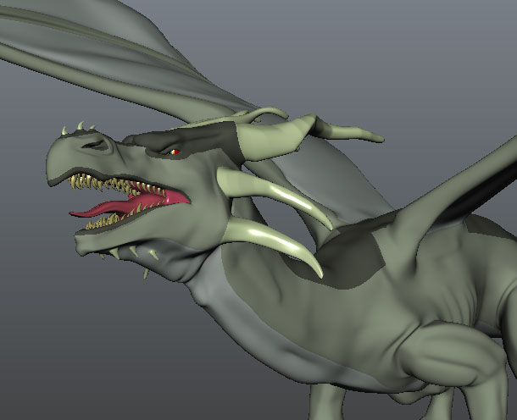Select the gray wing membrane behind horns

(339, 178)
